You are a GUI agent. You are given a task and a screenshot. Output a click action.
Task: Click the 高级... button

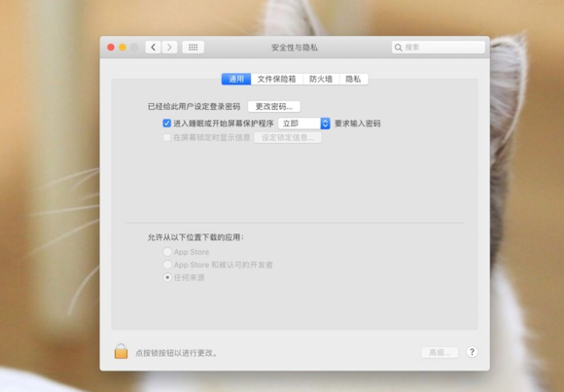440,352
